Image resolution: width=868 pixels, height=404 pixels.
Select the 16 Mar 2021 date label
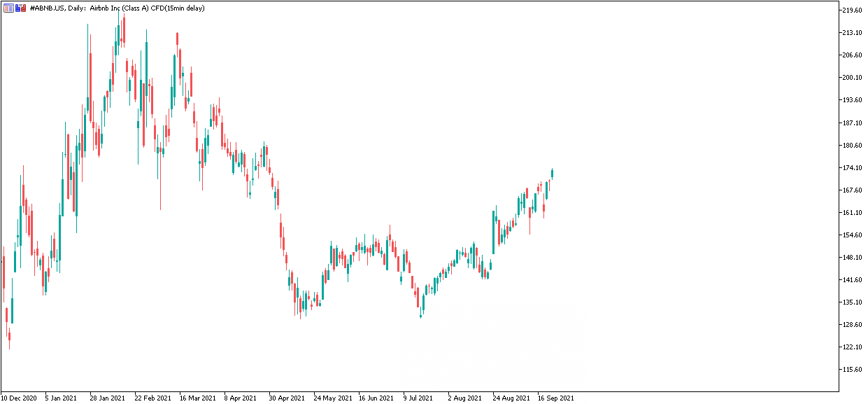(x=197, y=398)
